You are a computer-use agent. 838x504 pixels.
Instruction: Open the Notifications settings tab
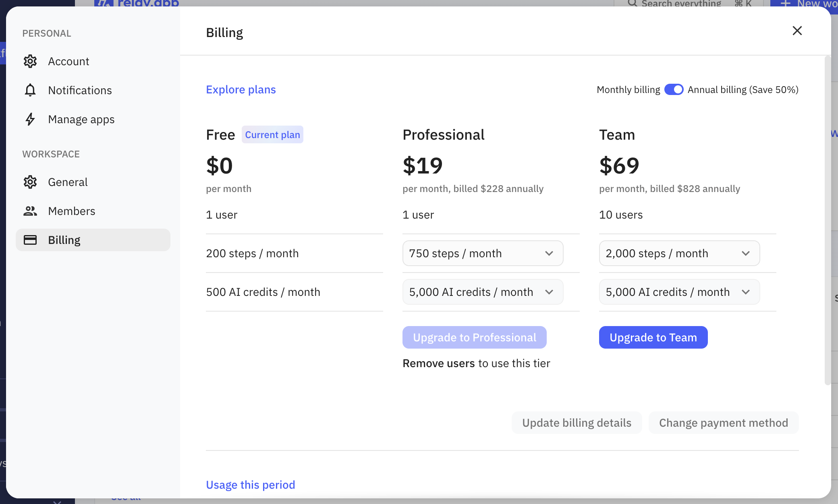point(80,90)
